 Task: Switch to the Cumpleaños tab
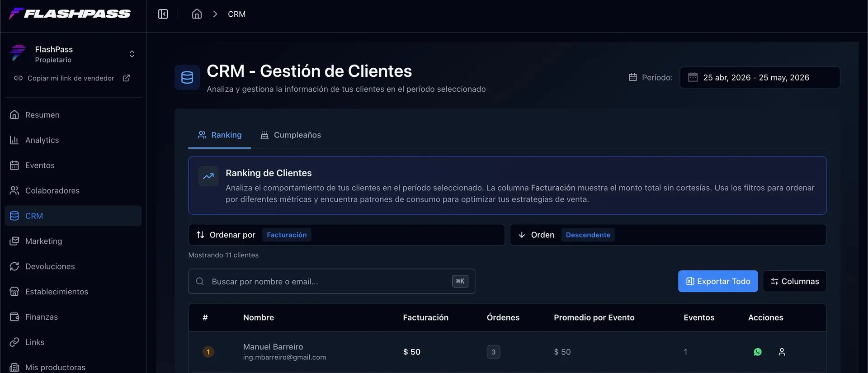(x=291, y=135)
